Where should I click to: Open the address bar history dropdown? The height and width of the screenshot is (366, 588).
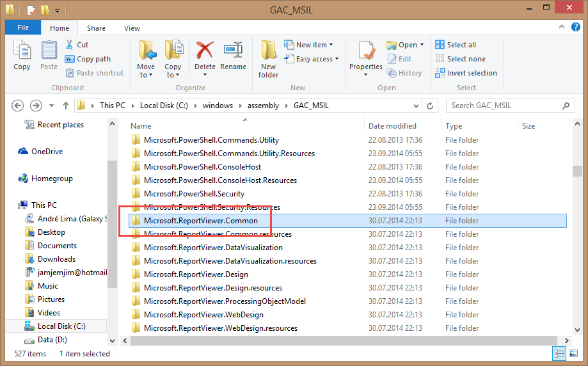coord(416,106)
